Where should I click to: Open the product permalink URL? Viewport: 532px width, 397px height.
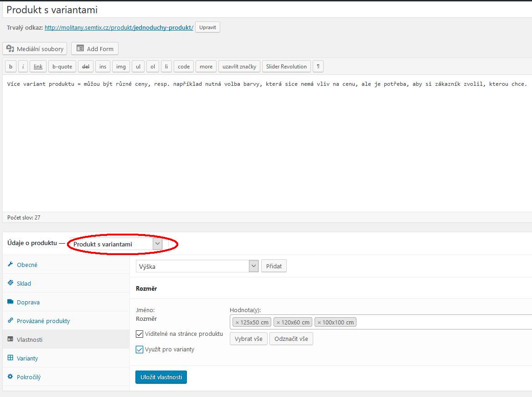click(x=119, y=27)
